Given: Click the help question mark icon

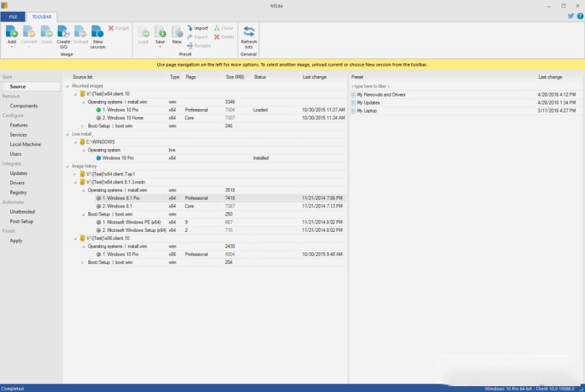Looking at the screenshot, I should (x=580, y=15).
